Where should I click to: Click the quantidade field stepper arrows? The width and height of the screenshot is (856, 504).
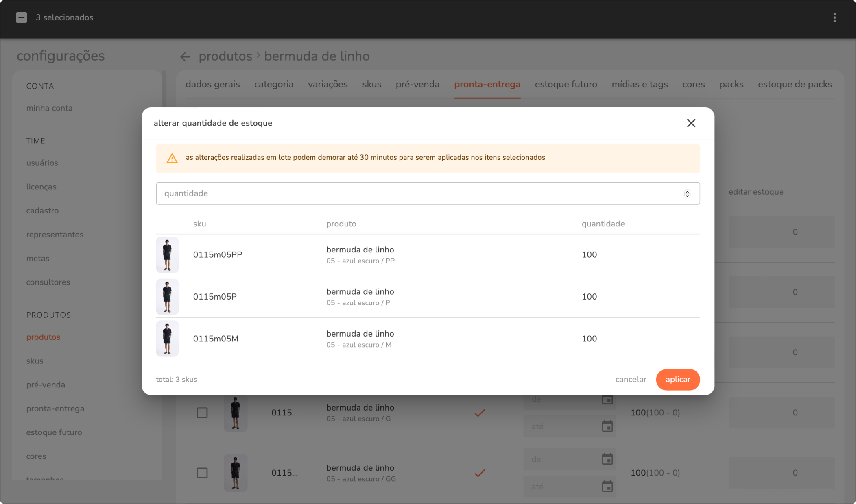(x=687, y=193)
